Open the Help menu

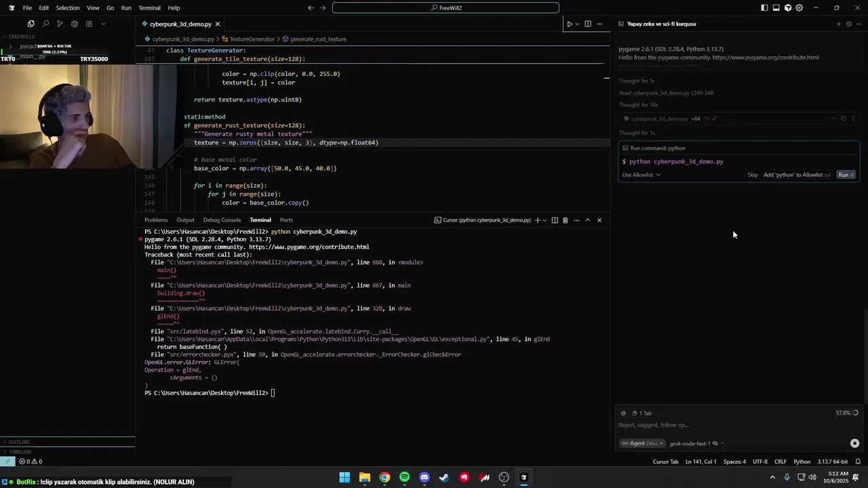tap(174, 8)
